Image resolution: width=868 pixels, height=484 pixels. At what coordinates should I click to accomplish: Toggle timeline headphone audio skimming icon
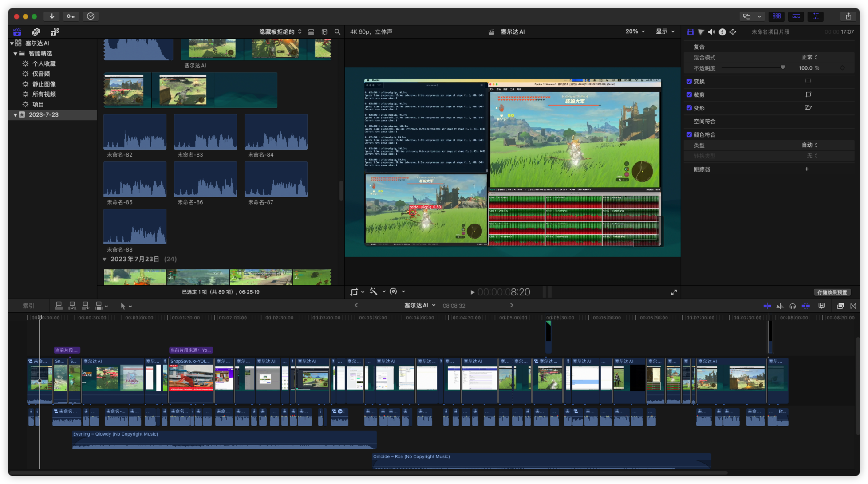pos(793,306)
